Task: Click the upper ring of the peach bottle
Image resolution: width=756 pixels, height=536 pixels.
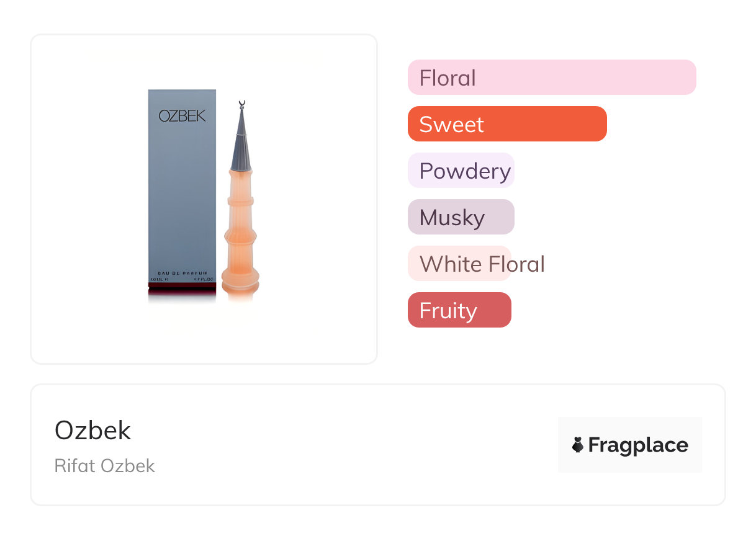Action: tap(241, 201)
